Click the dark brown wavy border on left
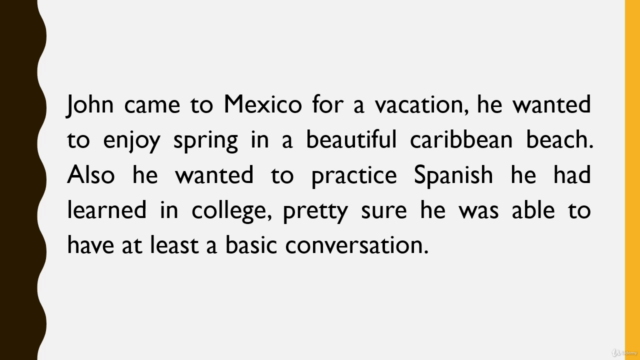Viewport: 640px width, 360px height. [20, 180]
